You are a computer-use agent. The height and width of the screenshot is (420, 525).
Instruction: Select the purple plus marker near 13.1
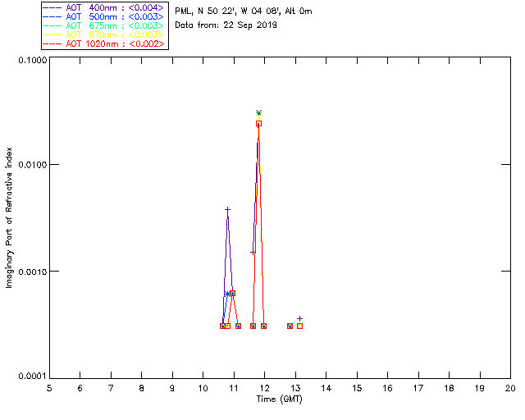click(x=299, y=318)
